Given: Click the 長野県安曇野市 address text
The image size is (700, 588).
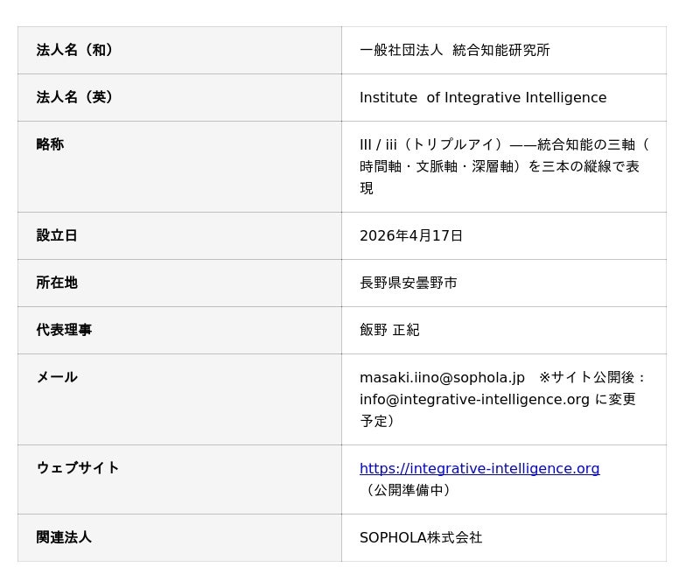Looking at the screenshot, I should [x=409, y=283].
